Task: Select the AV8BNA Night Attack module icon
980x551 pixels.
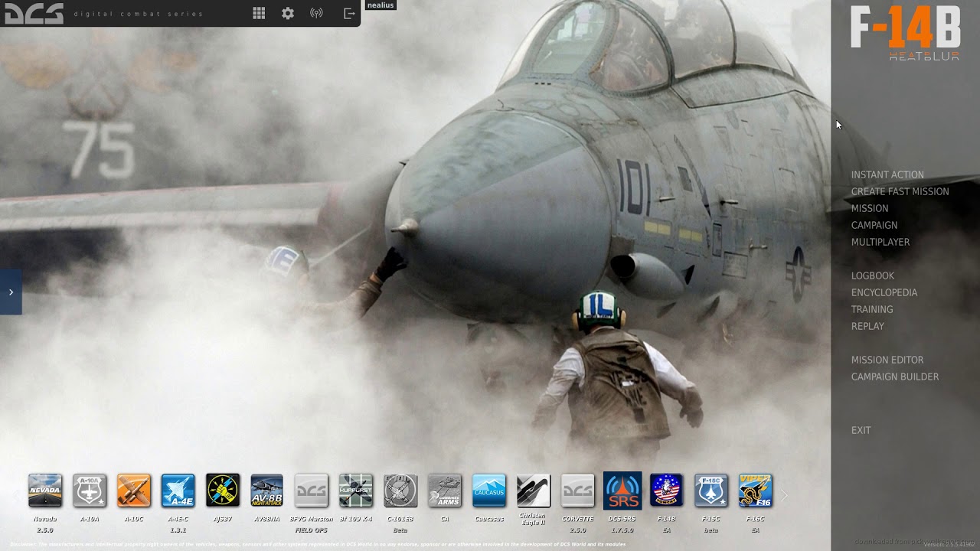Action: [267, 491]
